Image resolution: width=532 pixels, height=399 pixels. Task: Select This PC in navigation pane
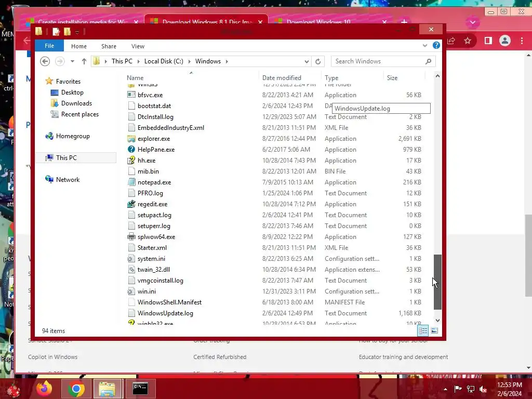click(66, 158)
